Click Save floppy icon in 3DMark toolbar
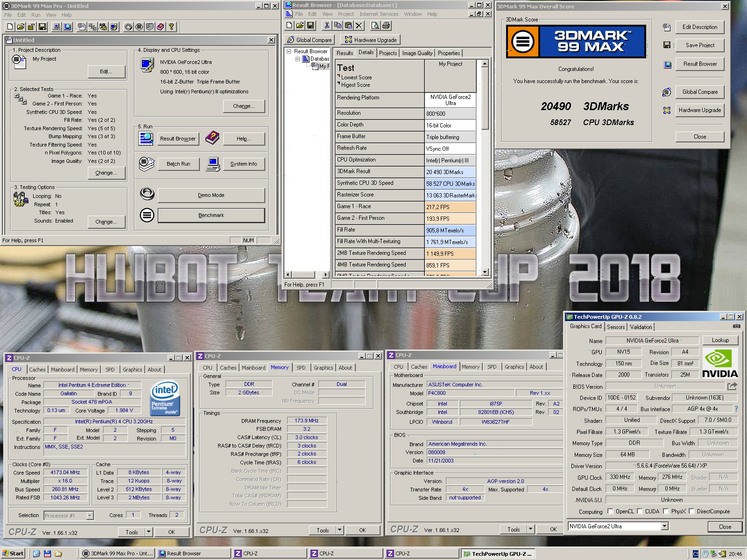747x560 pixels. click(42, 27)
